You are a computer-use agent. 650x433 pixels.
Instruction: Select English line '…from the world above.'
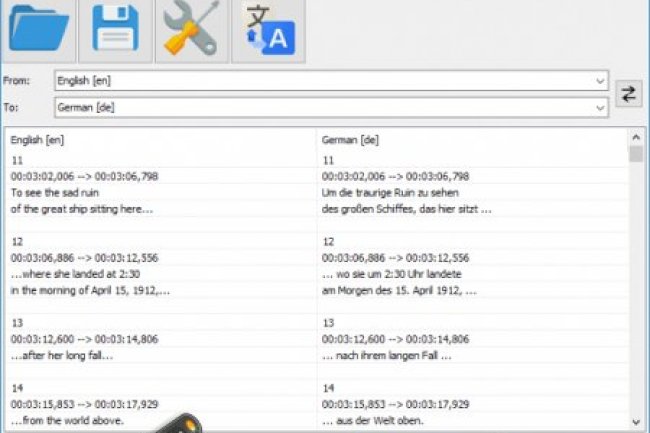tap(67, 421)
